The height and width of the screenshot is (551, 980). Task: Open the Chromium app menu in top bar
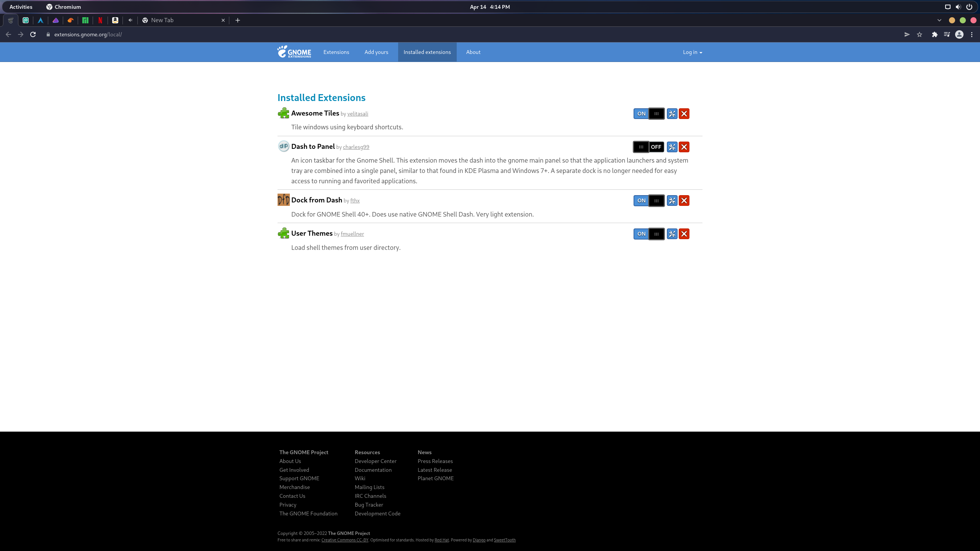[64, 7]
